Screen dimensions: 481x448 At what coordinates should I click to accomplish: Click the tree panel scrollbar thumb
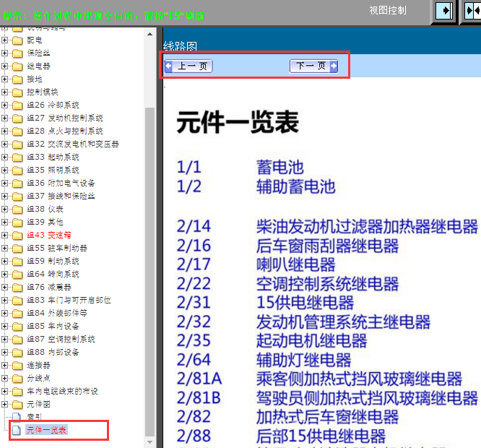pyautogui.click(x=149, y=272)
